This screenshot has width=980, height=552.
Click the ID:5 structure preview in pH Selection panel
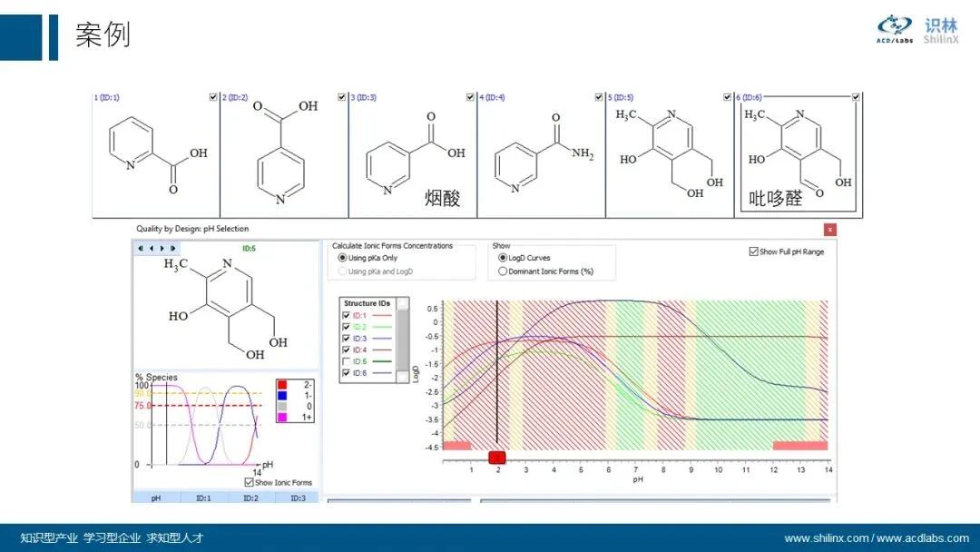pyautogui.click(x=226, y=310)
